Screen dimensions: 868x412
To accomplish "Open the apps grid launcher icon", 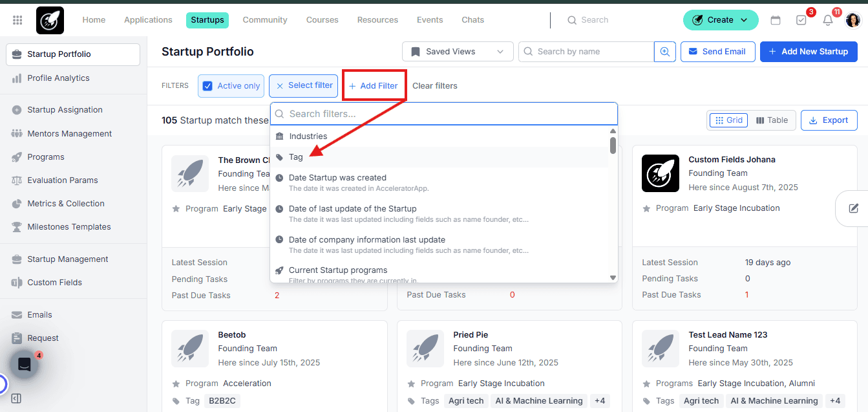I will [x=17, y=20].
